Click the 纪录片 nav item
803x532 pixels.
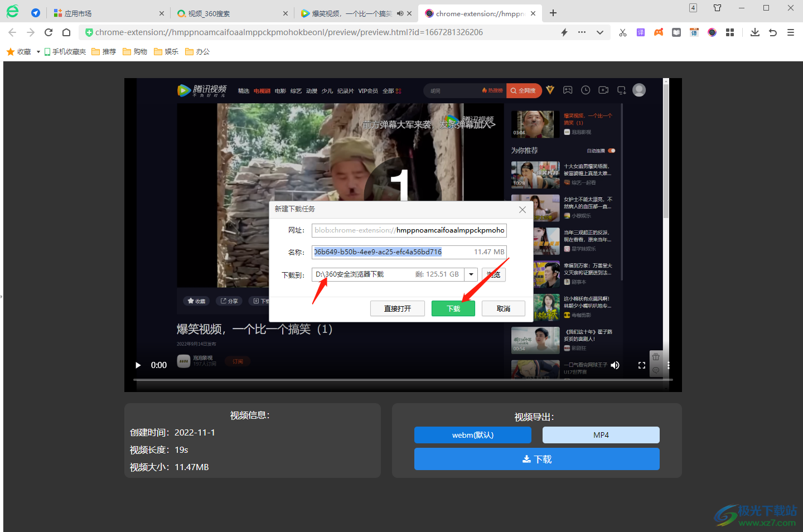(x=345, y=91)
